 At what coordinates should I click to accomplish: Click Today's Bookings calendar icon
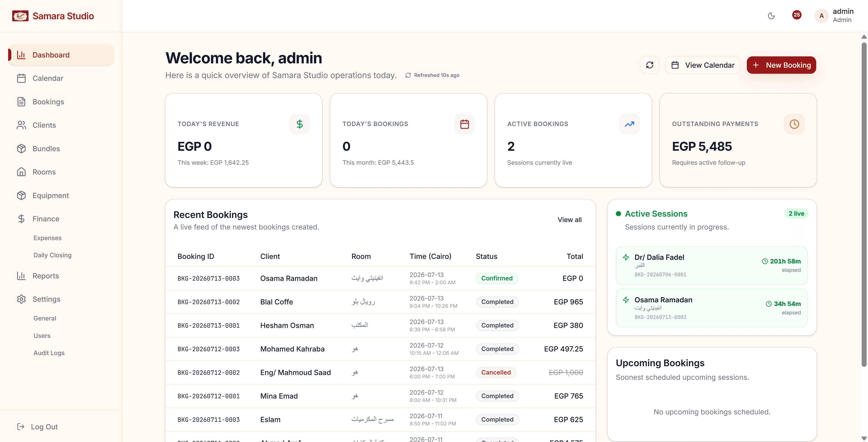[464, 124]
